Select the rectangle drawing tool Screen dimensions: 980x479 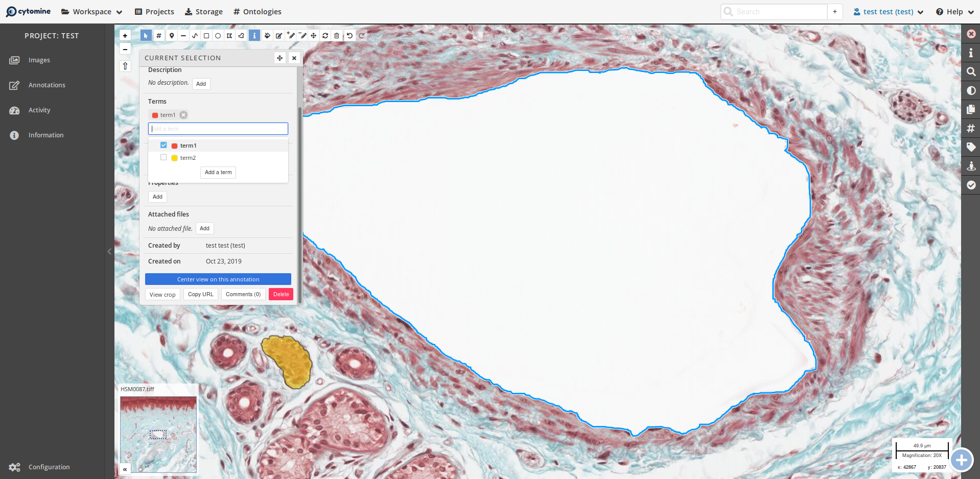(206, 36)
